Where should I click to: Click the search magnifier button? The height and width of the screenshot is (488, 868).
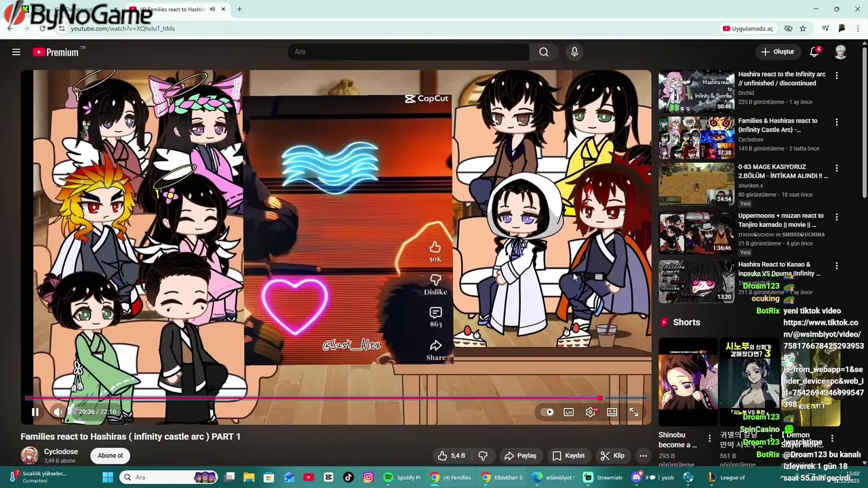(544, 52)
